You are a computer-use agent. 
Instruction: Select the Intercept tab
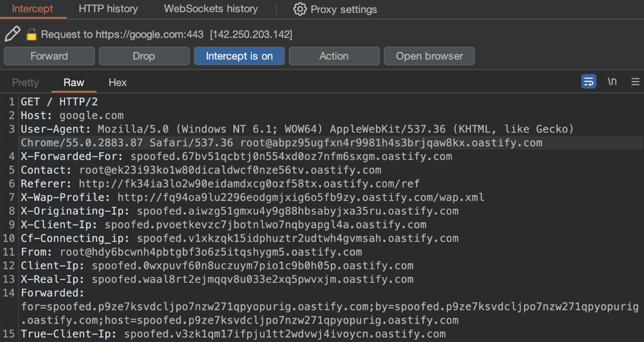pos(32,9)
